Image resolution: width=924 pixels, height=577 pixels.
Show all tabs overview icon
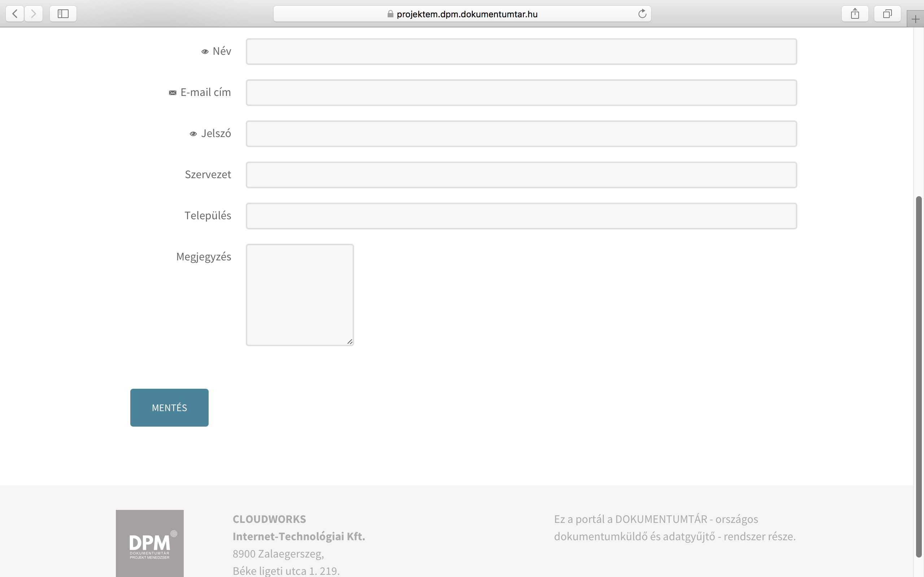pyautogui.click(x=887, y=14)
